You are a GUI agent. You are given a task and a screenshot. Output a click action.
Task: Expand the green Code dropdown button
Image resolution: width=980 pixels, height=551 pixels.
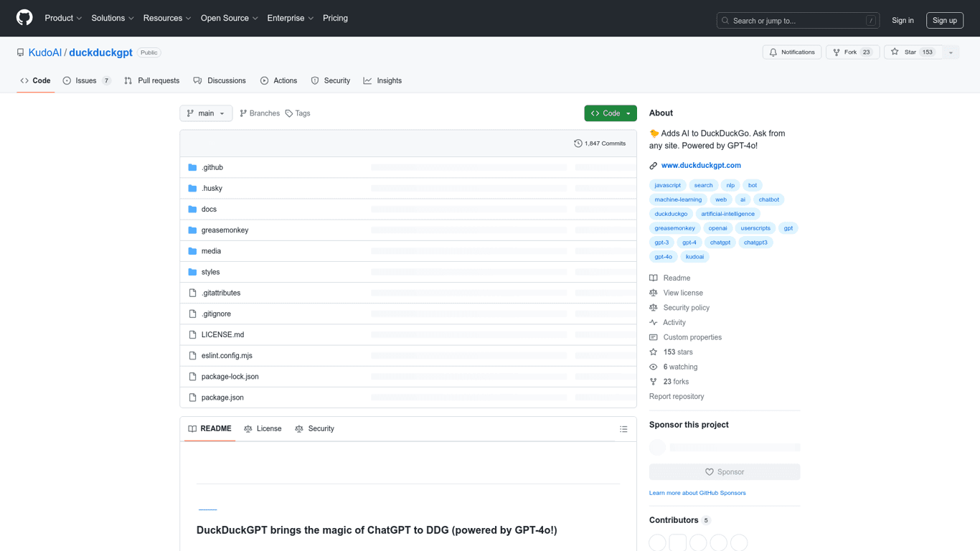(610, 113)
